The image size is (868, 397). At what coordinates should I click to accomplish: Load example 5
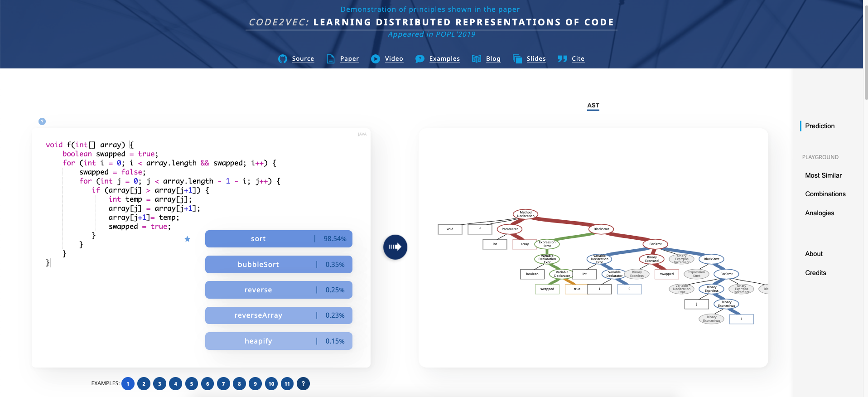click(192, 384)
